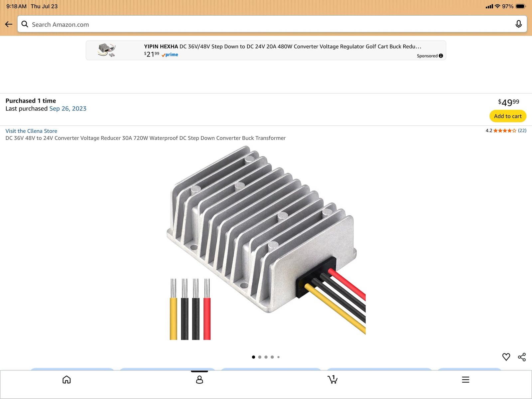This screenshot has width=532, height=399.
Task: Open the Home tab icon
Action: pos(66,379)
